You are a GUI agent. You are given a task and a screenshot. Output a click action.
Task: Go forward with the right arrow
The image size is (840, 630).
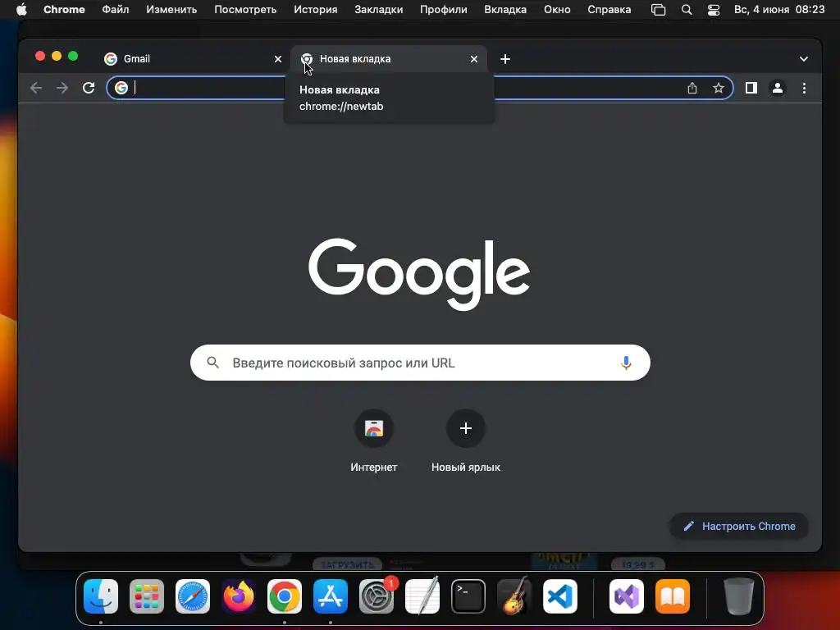pos(62,88)
